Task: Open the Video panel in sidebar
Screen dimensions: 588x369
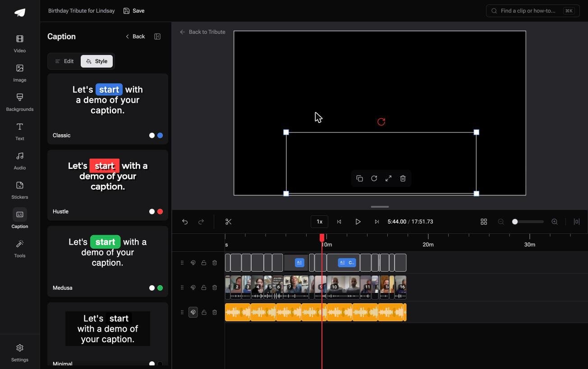Action: click(20, 44)
